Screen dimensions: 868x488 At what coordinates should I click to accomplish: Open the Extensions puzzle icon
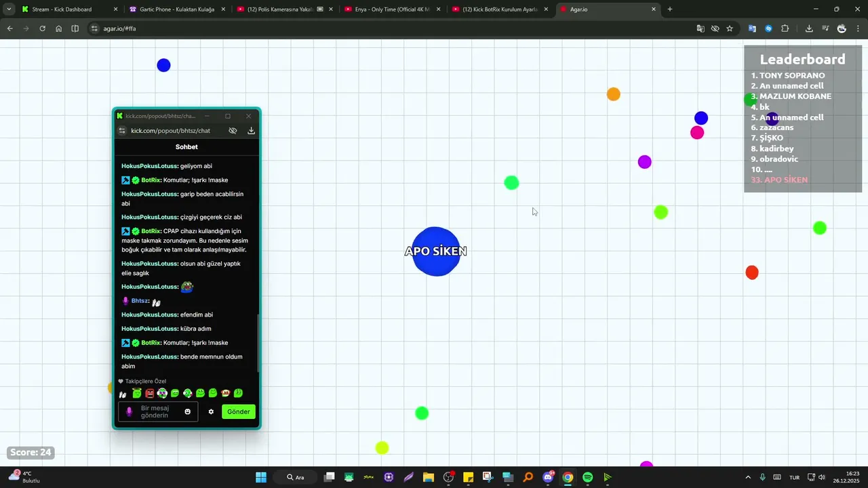(785, 28)
